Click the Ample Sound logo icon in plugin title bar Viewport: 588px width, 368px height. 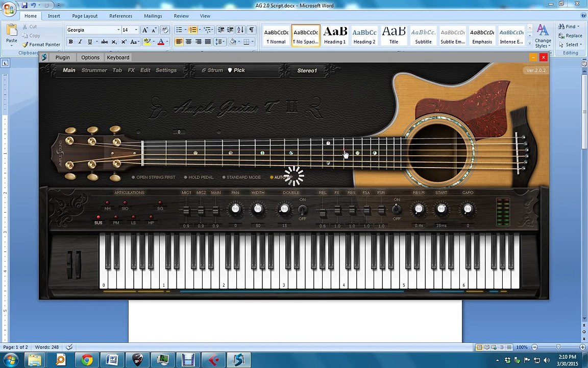pos(44,57)
